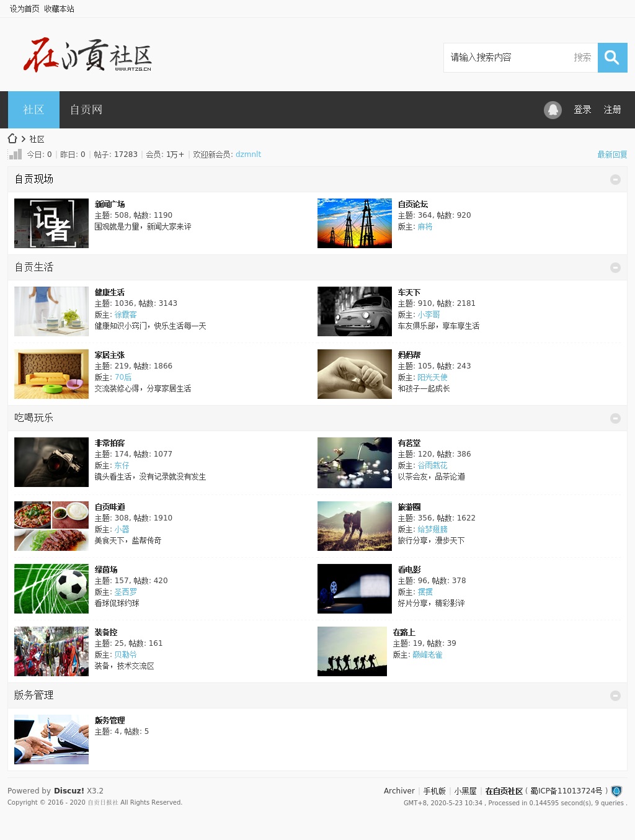635x840 pixels.
Task: Open the 绿茵场 soccer ball thumbnail
Action: coord(51,589)
